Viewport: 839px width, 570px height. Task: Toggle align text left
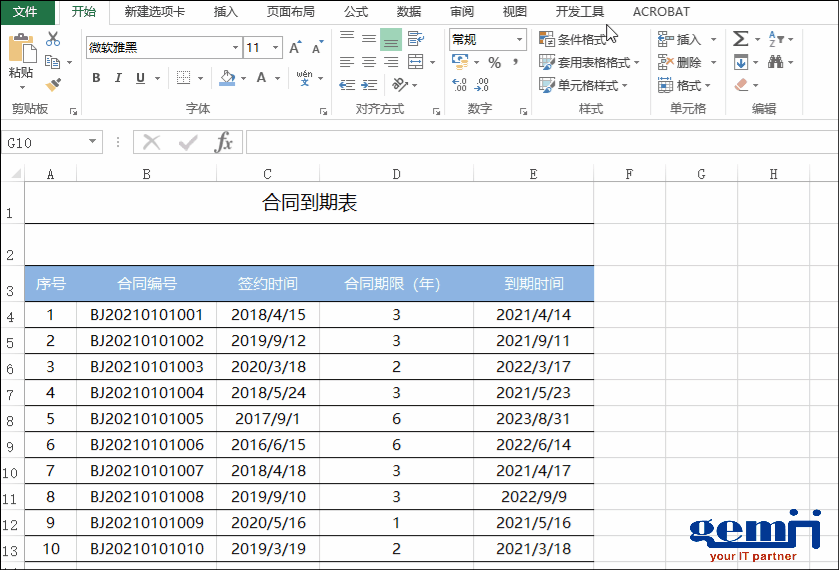point(347,62)
